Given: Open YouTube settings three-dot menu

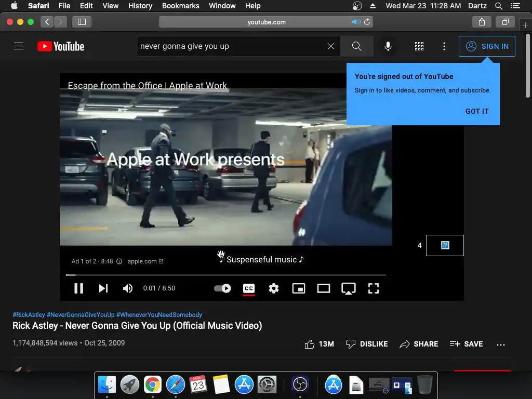Looking at the screenshot, I should coord(444,46).
